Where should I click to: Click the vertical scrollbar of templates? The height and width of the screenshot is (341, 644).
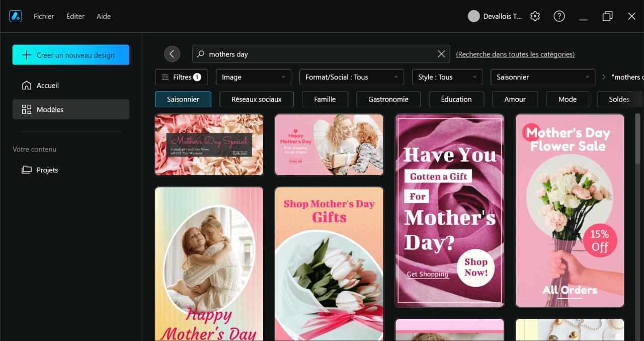pyautogui.click(x=638, y=139)
